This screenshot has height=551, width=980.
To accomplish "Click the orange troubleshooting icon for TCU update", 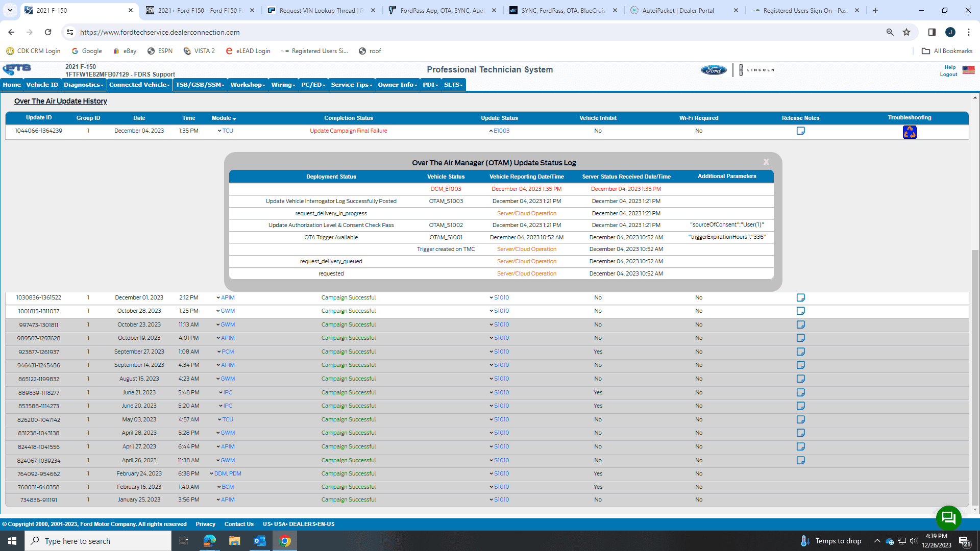I will [909, 132].
